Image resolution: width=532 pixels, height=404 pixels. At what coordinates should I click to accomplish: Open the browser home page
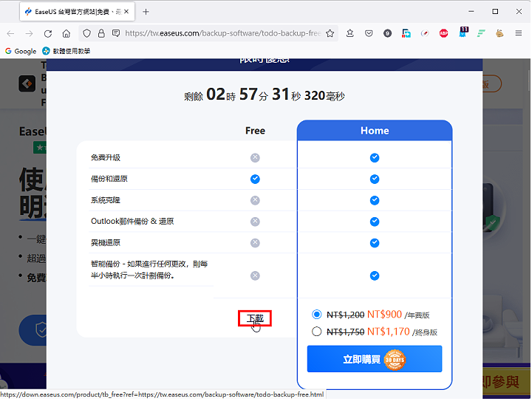pos(66,33)
